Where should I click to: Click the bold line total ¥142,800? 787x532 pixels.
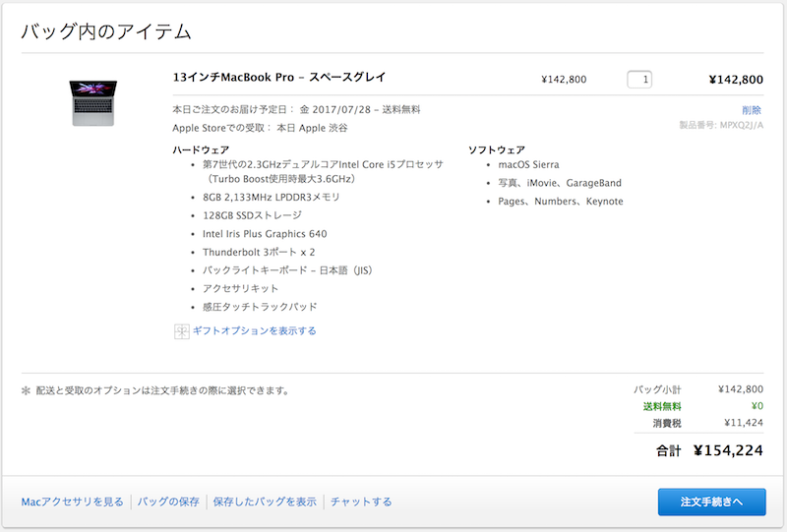[736, 80]
